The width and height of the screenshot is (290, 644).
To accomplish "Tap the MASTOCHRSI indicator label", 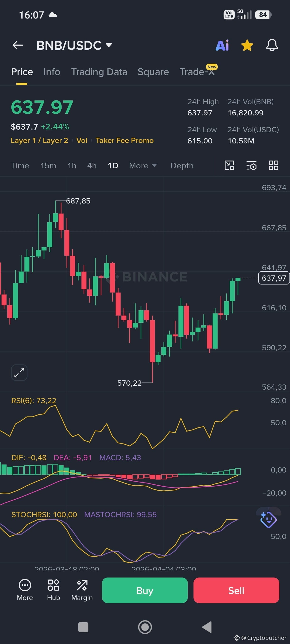I will pos(120,515).
